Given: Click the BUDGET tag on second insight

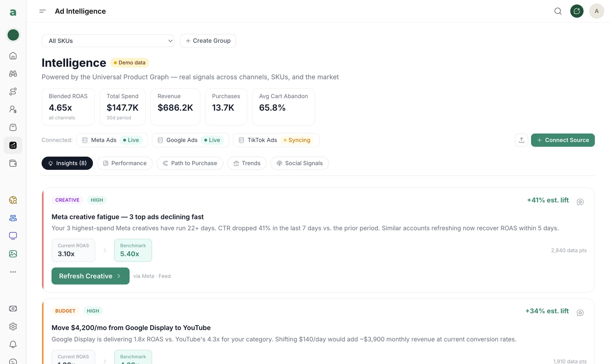Looking at the screenshot, I should [65, 311].
